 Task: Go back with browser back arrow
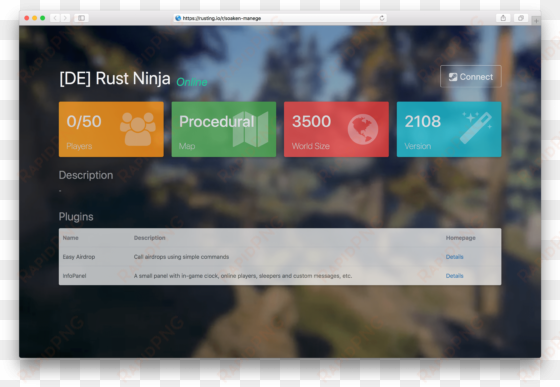55,18
